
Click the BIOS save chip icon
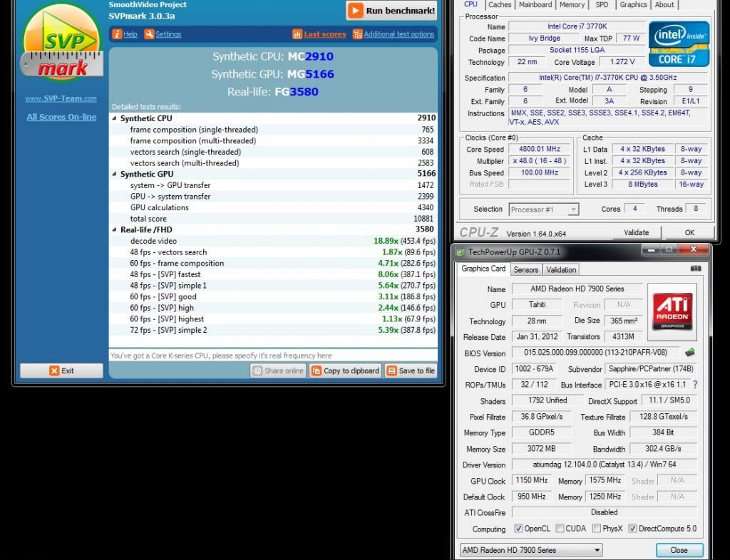(689, 353)
